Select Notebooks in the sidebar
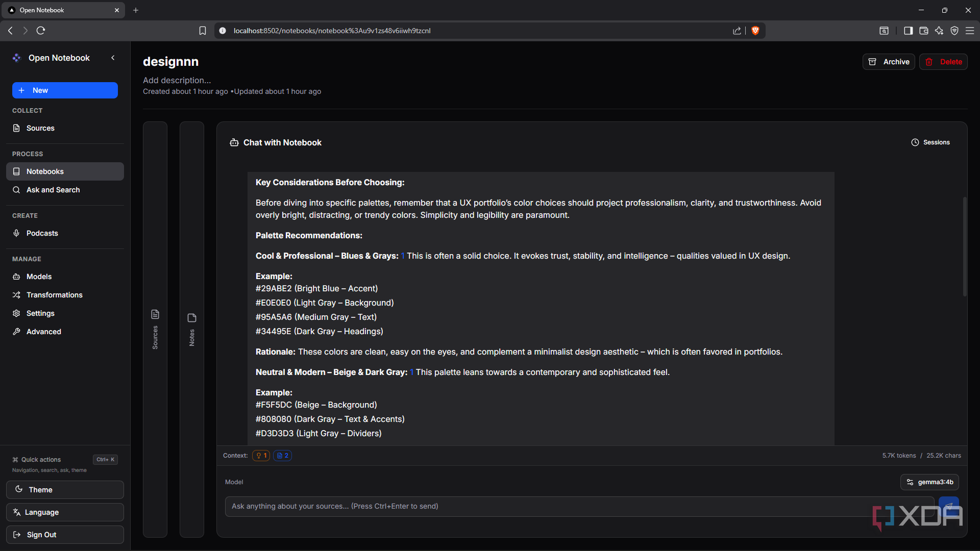Image resolution: width=980 pixels, height=551 pixels. [65, 171]
